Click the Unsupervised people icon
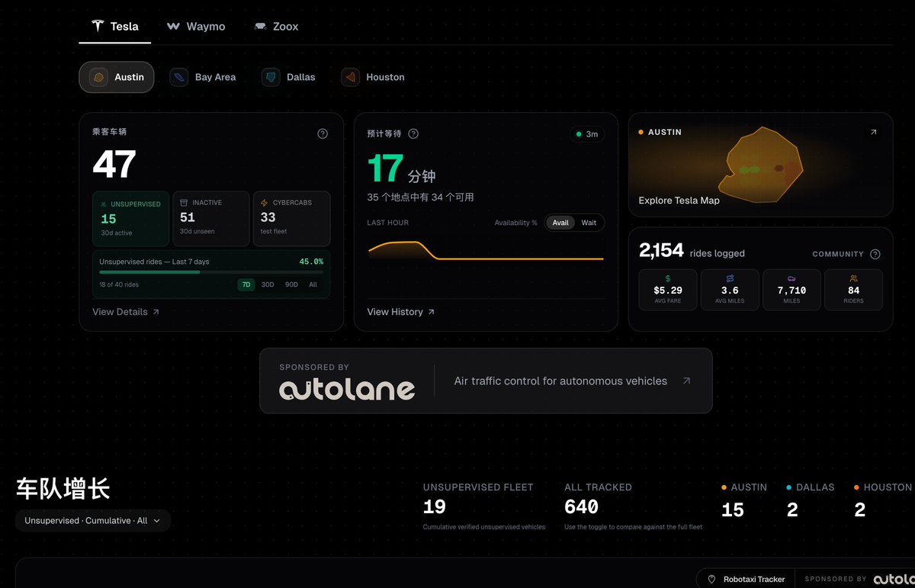The height and width of the screenshot is (588, 915). (x=104, y=204)
